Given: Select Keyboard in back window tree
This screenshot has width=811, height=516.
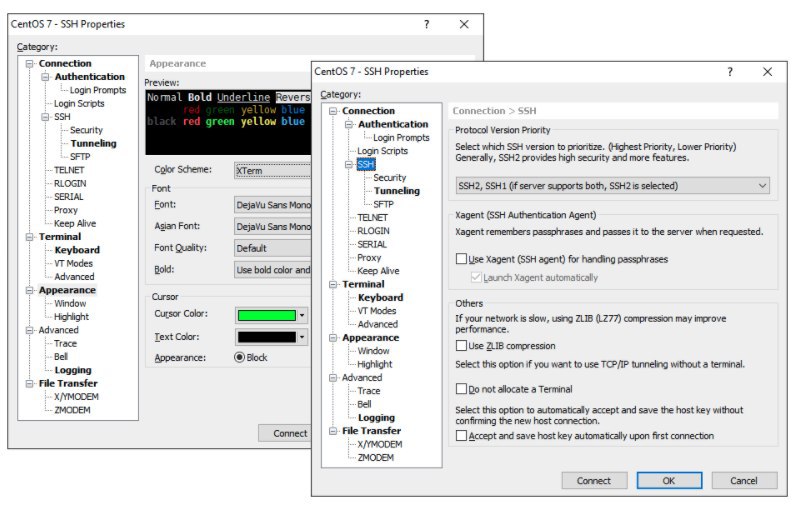Looking at the screenshot, I should [x=77, y=250].
